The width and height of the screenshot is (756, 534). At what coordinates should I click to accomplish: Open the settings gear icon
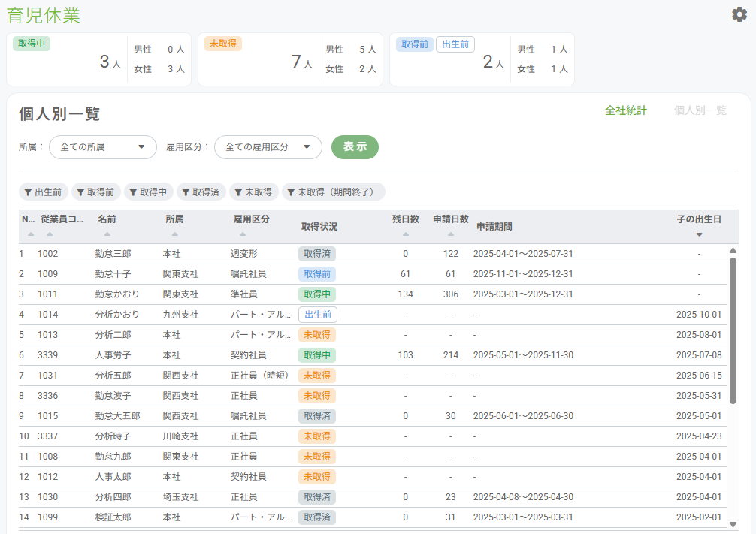[x=739, y=14]
